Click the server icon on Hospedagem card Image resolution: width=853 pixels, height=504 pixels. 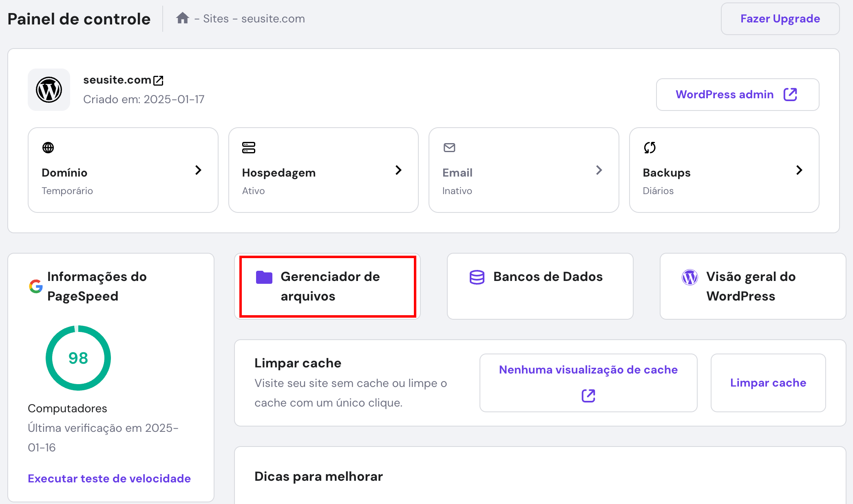[x=249, y=148]
